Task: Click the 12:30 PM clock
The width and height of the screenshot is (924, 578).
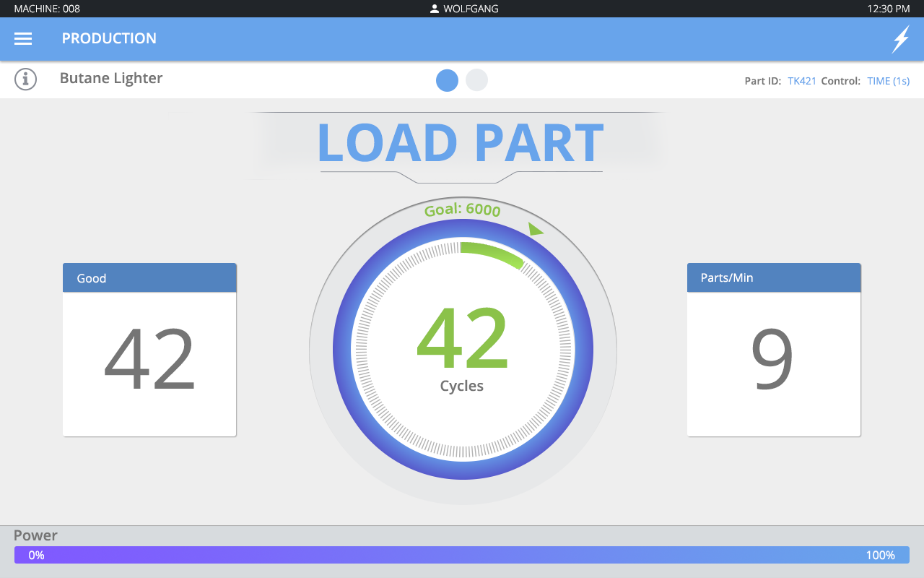Action: pos(888,9)
